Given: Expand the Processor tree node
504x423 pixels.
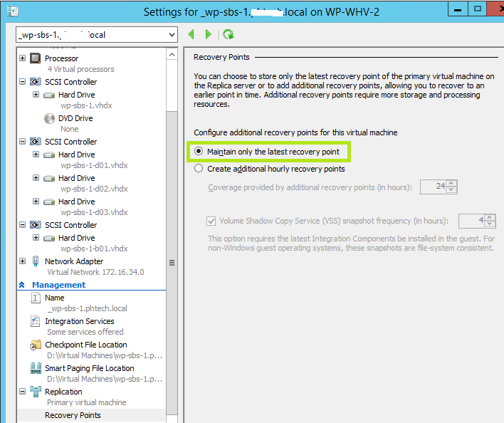Looking at the screenshot, I should (x=23, y=58).
